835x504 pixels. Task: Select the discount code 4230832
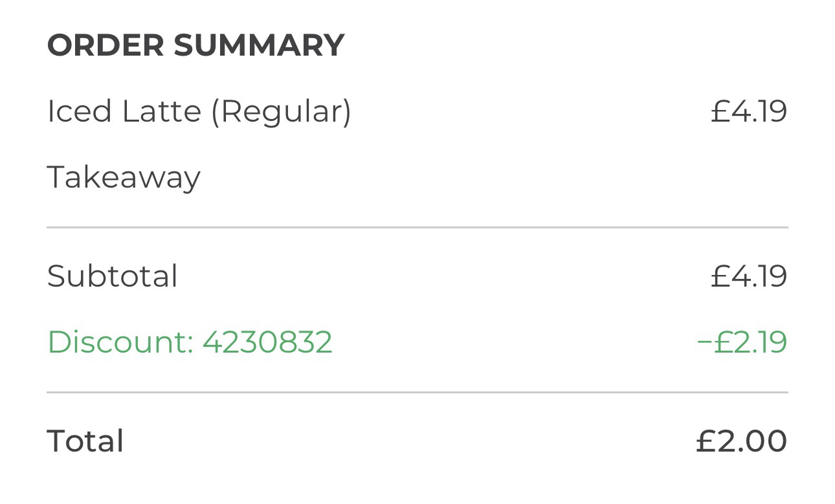267,342
